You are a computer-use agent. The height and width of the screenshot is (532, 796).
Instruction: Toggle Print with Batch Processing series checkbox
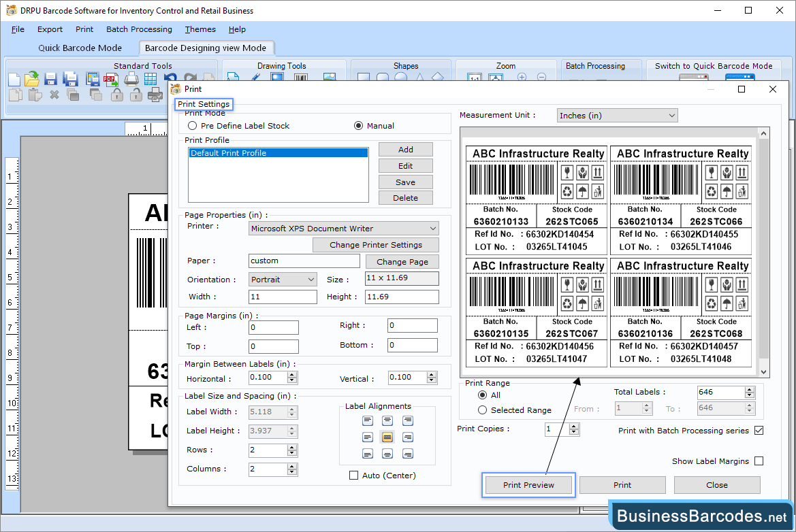coord(759,431)
